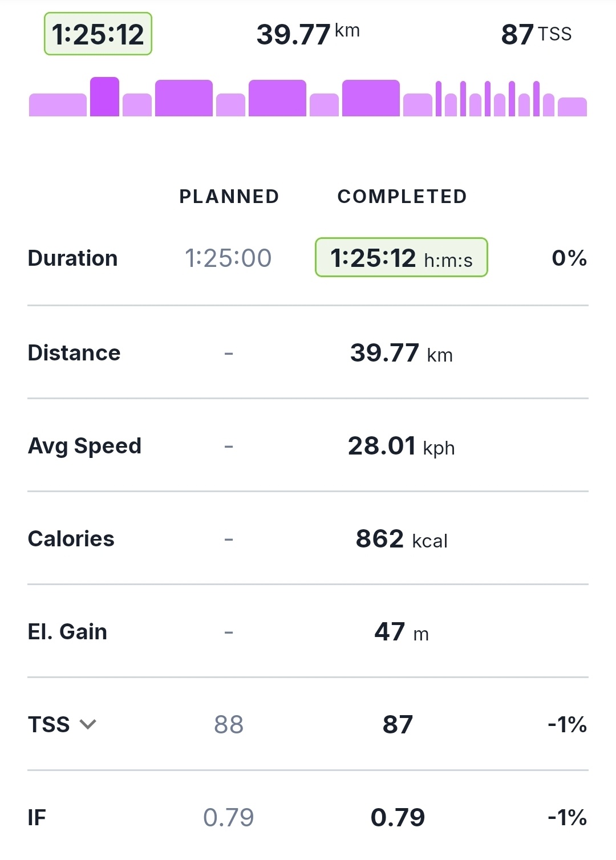Screen dimensions: 616x860
Task: Edit the completed Distance value in table
Action: (x=401, y=353)
